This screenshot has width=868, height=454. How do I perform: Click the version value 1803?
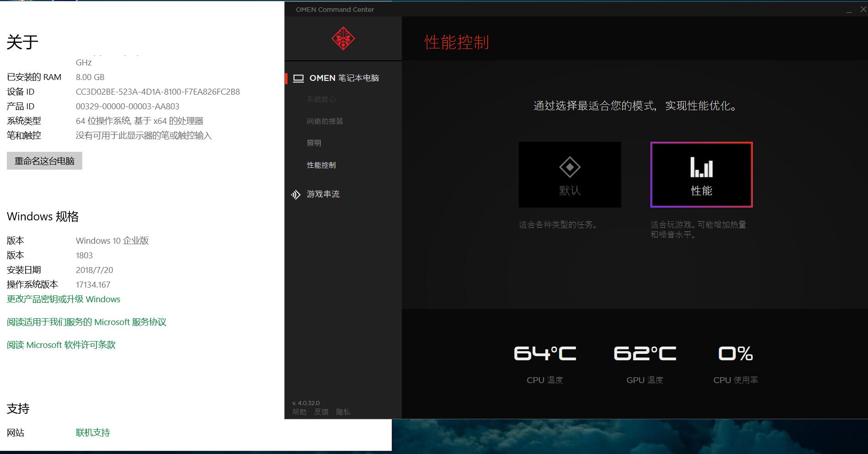click(x=84, y=256)
